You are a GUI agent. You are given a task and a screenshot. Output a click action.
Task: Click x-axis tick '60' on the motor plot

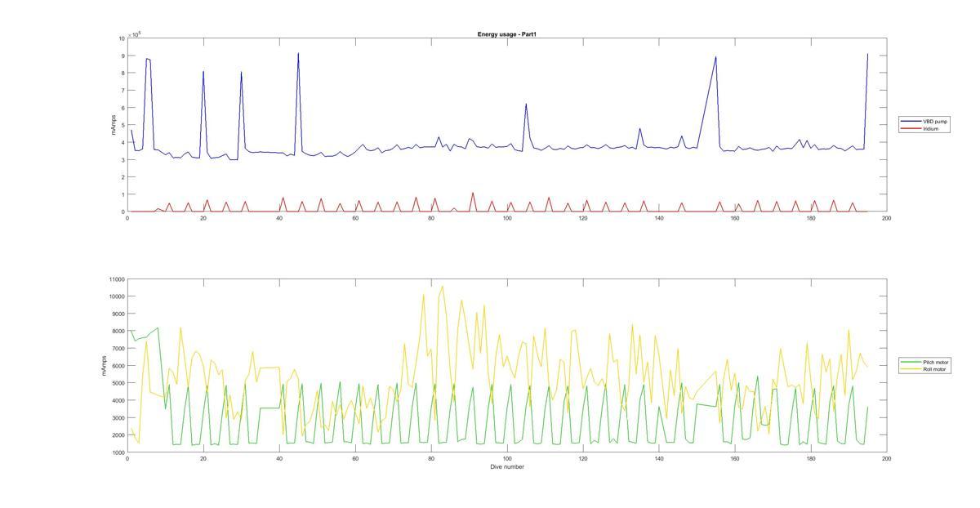(x=355, y=459)
